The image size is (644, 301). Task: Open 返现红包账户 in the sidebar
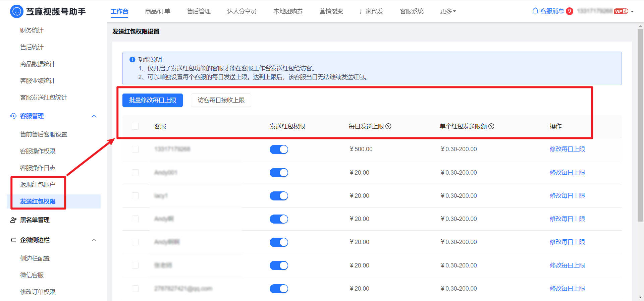[38, 185]
